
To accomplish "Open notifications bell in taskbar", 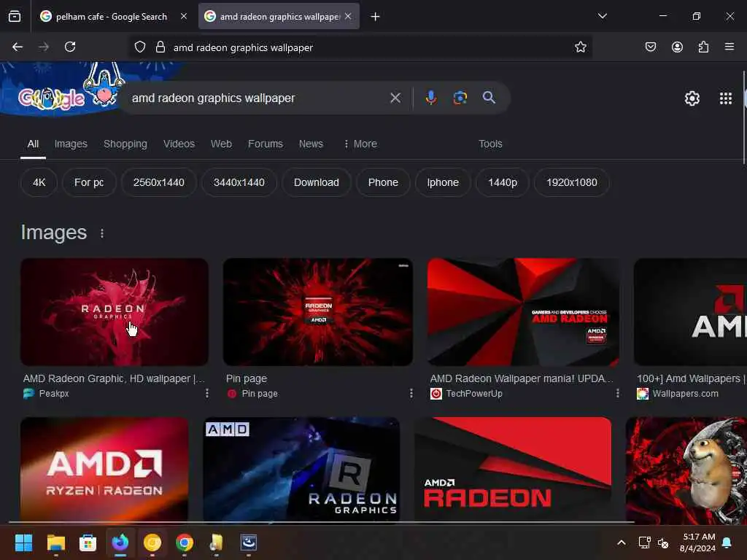I will point(727,542).
